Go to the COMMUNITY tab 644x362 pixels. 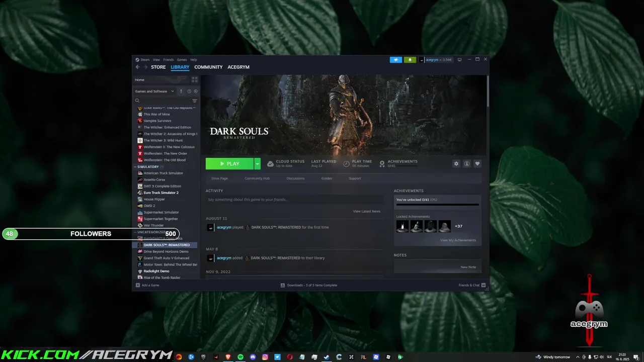coord(208,67)
